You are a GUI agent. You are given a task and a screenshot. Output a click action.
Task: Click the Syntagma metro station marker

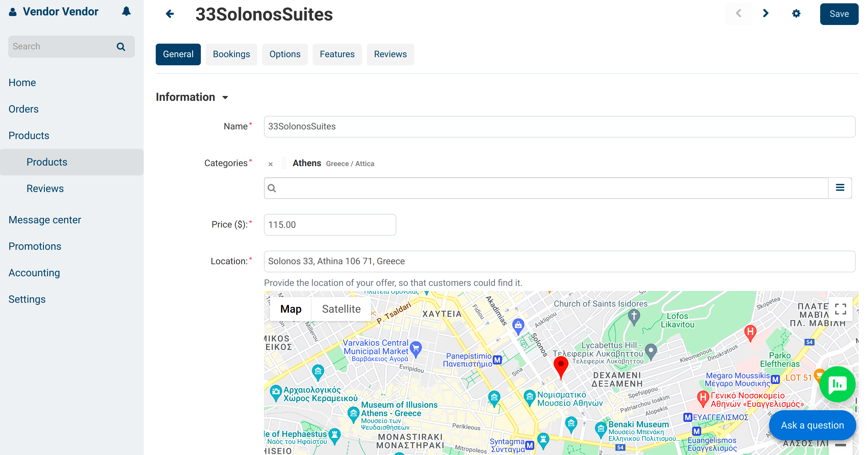click(x=530, y=445)
